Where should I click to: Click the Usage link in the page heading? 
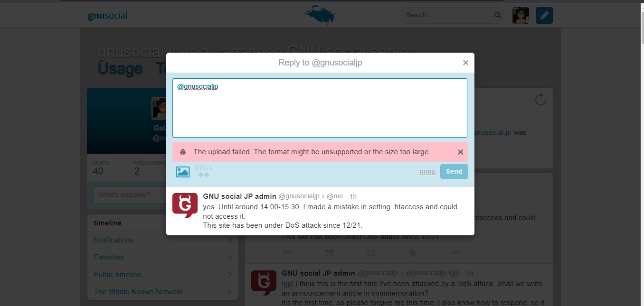click(x=120, y=69)
